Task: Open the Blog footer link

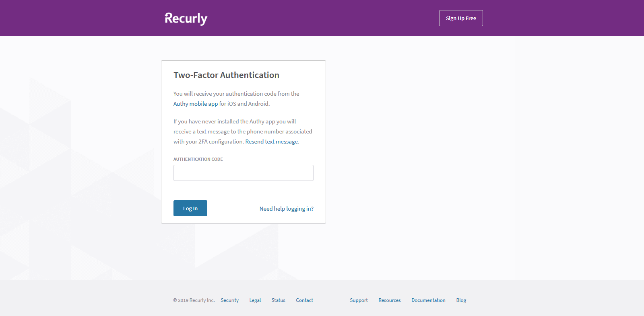Action: coord(461,300)
